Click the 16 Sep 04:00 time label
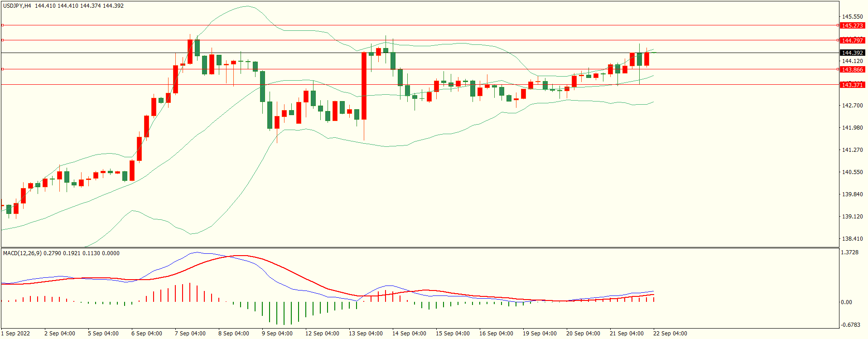868x339 pixels. [x=496, y=334]
